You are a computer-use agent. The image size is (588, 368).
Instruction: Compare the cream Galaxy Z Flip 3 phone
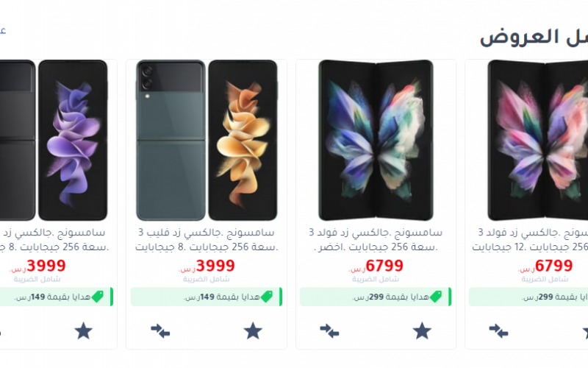[x=160, y=331]
